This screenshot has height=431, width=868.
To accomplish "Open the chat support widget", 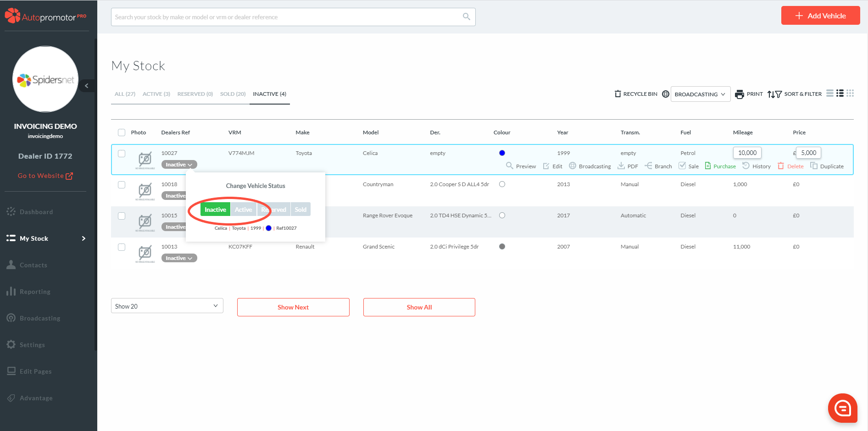I will coord(842,408).
